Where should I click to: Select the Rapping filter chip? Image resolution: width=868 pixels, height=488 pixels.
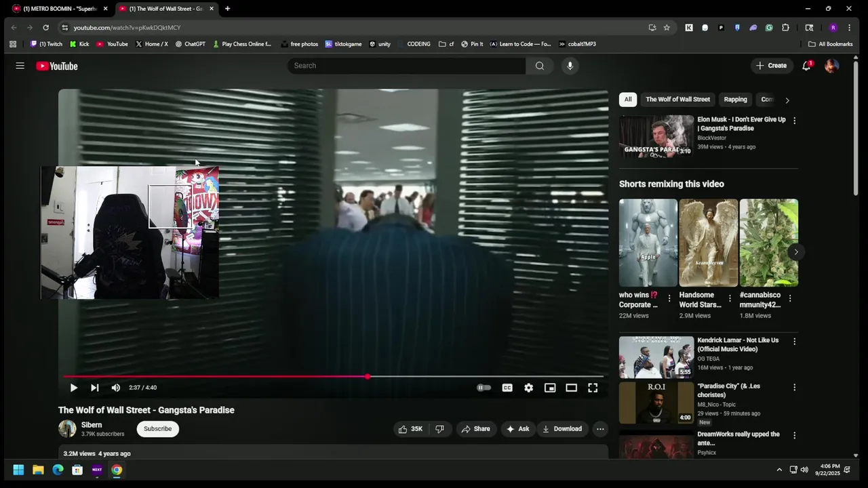point(735,100)
